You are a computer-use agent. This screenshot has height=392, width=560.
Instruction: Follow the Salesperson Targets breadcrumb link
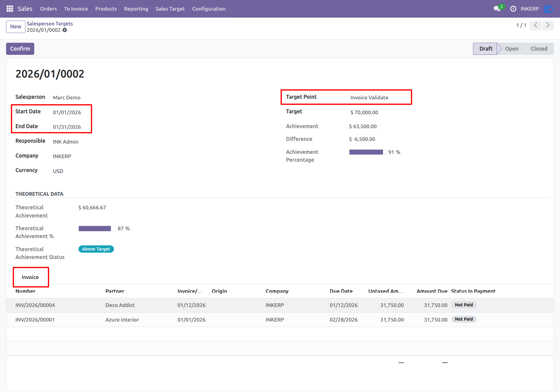[x=50, y=24]
